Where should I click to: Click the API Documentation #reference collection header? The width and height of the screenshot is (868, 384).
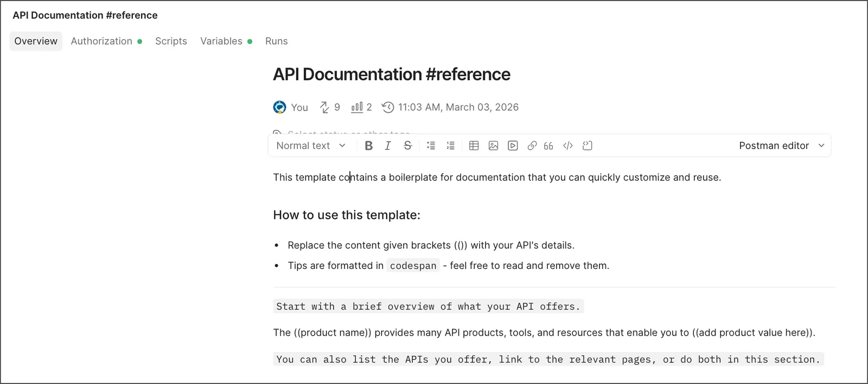[x=85, y=15]
